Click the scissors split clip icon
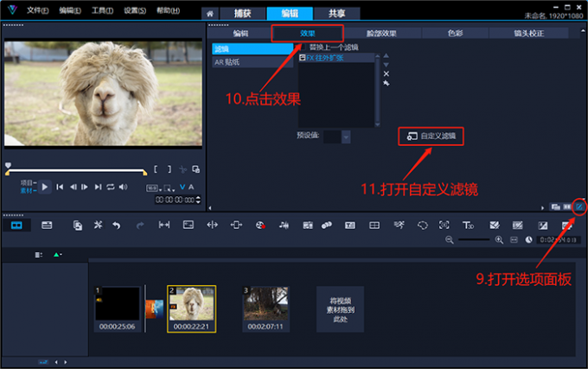The image size is (588, 369). coord(183,169)
